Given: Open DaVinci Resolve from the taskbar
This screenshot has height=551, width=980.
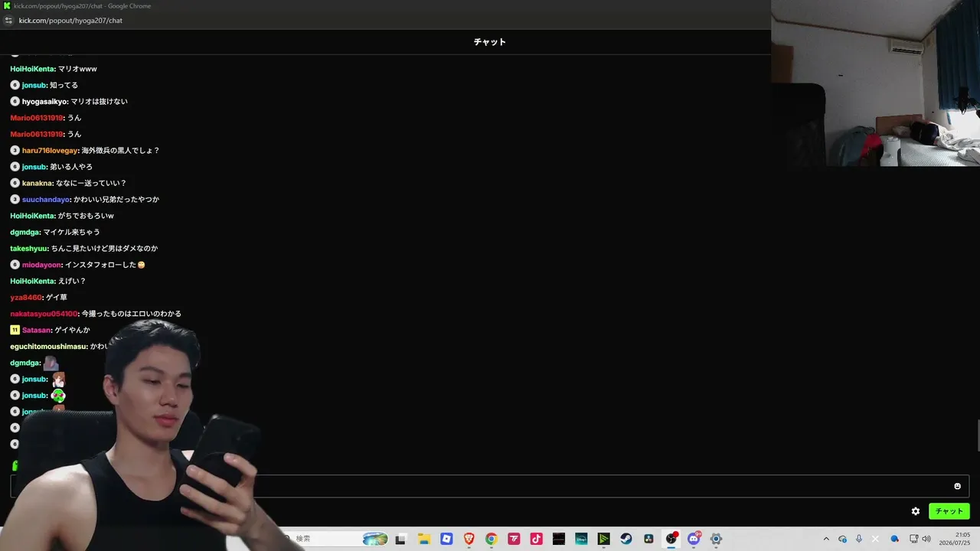Looking at the screenshot, I should pyautogui.click(x=648, y=539).
